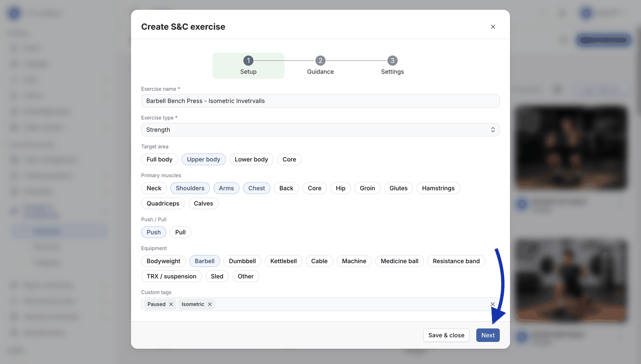Viewport: 641px width, 364px height.
Task: Toggle Barbell equipment
Action: point(204,261)
